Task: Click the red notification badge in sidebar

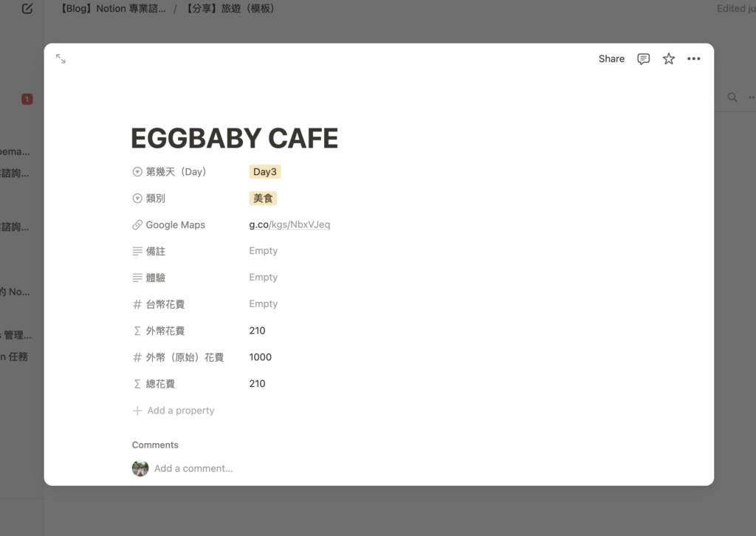Action: click(x=27, y=99)
